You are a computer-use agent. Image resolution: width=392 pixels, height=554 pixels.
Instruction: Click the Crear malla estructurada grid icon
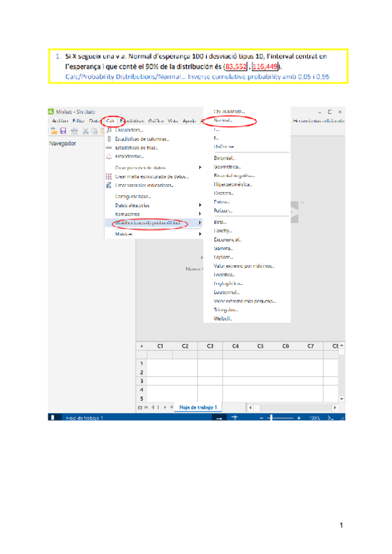point(109,176)
